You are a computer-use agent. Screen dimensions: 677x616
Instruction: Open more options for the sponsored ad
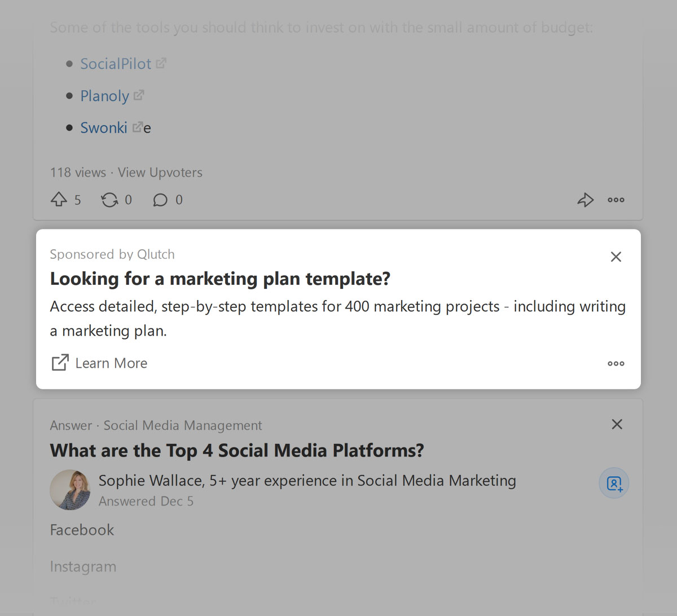coord(616,364)
